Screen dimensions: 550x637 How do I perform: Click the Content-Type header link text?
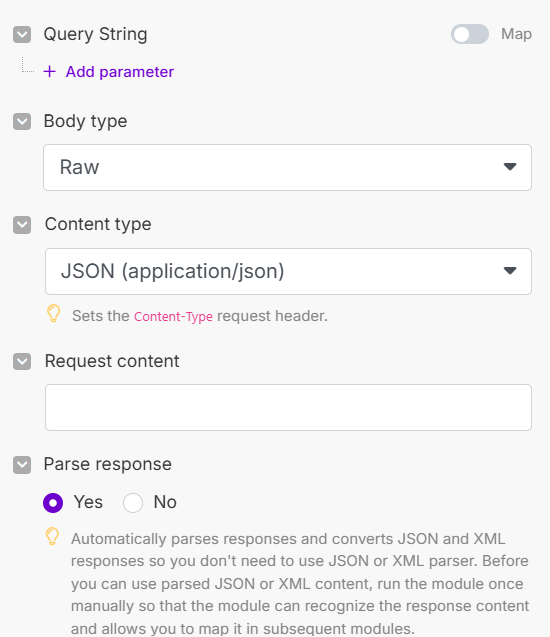(x=173, y=316)
